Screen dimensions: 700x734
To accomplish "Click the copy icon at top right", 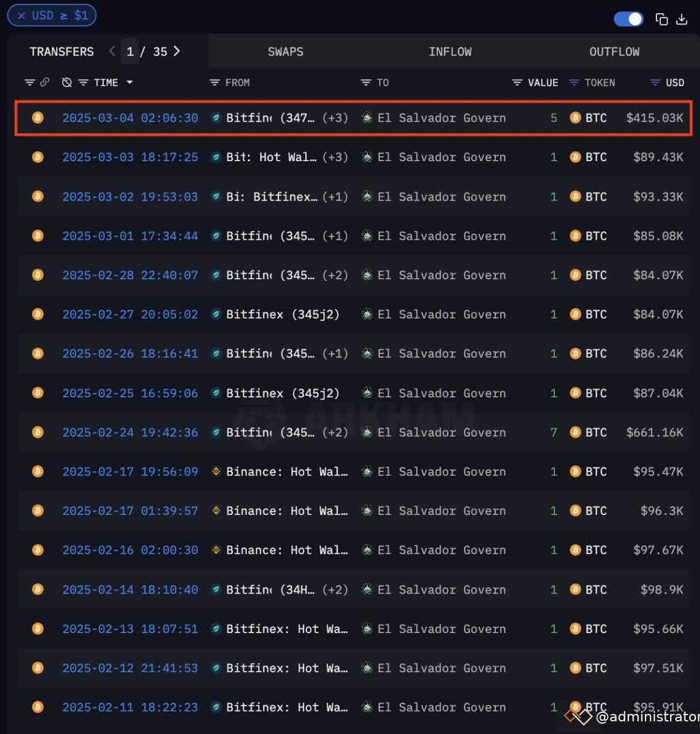I will (662, 19).
